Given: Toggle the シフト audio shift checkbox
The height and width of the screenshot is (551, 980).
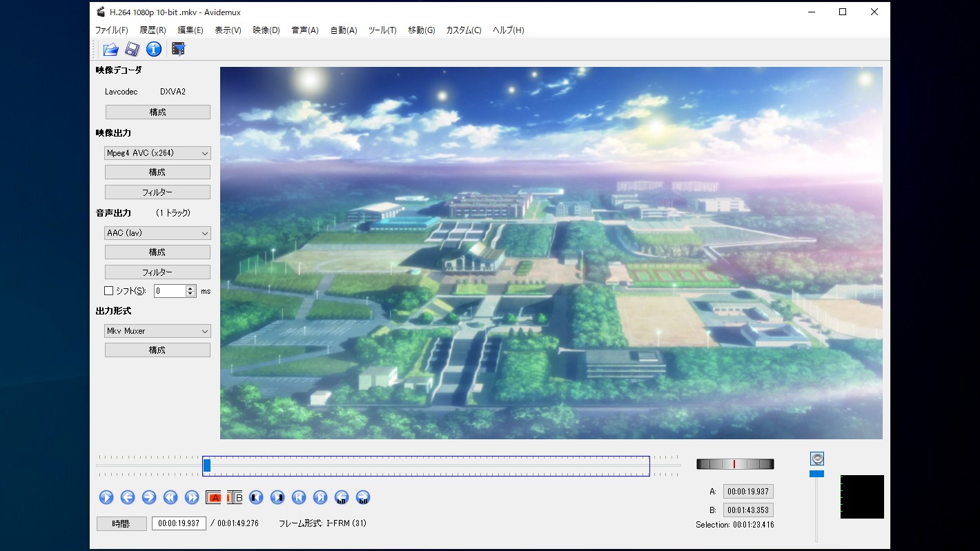Looking at the screenshot, I should coord(108,291).
